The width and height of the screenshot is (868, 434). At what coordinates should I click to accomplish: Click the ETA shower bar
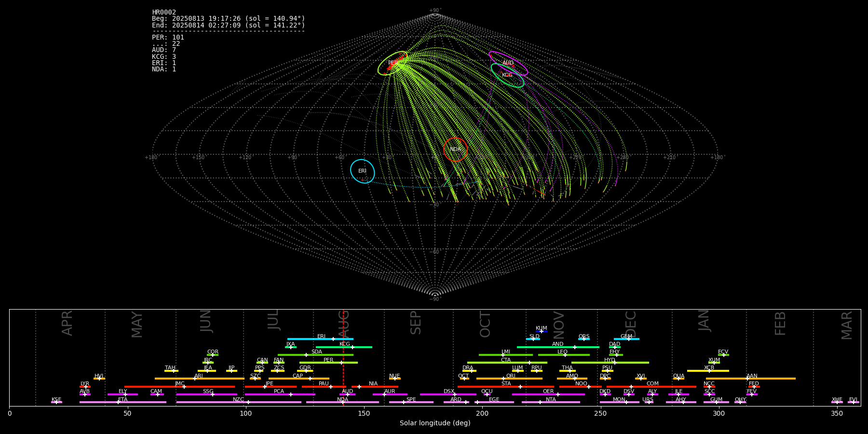[123, 402]
